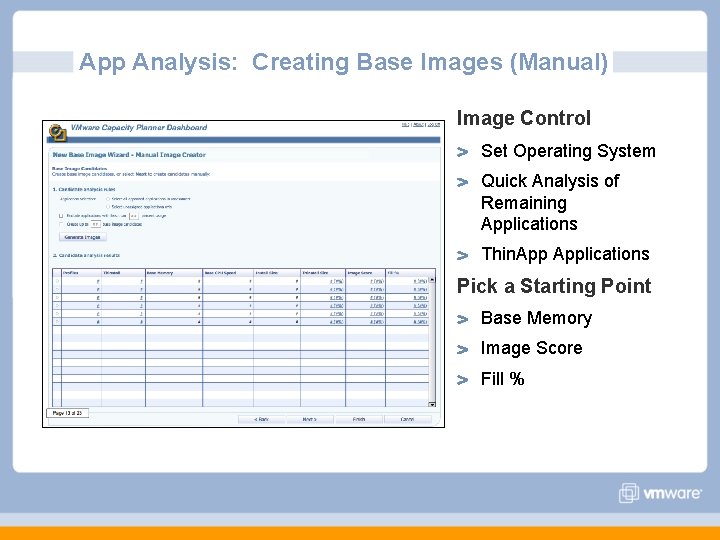This screenshot has width=720, height=540.
Task: Click the table scrollbar up arrow
Action: point(432,279)
